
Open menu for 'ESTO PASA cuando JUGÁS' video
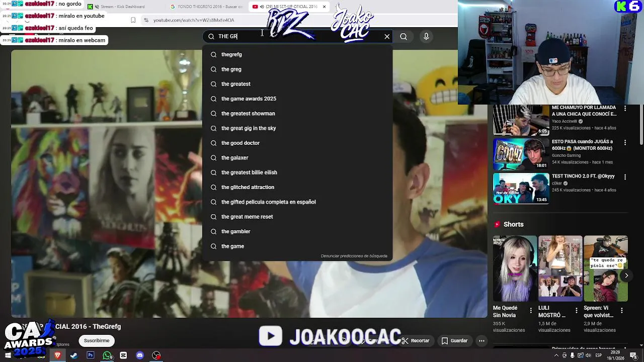point(625,142)
